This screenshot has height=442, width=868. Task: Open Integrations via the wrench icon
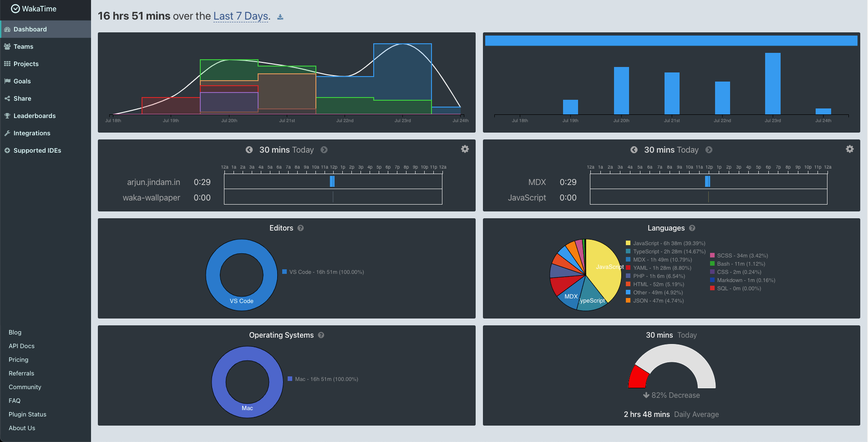pyautogui.click(x=7, y=133)
